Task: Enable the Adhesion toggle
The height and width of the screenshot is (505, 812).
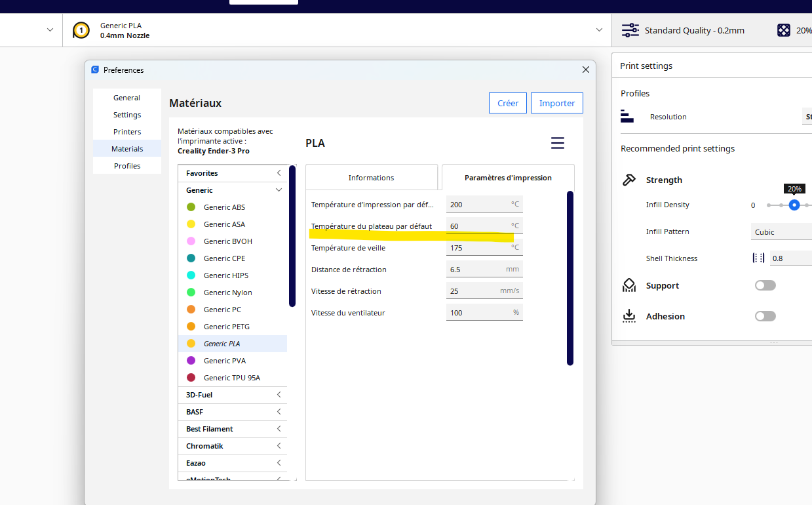Action: pos(765,316)
